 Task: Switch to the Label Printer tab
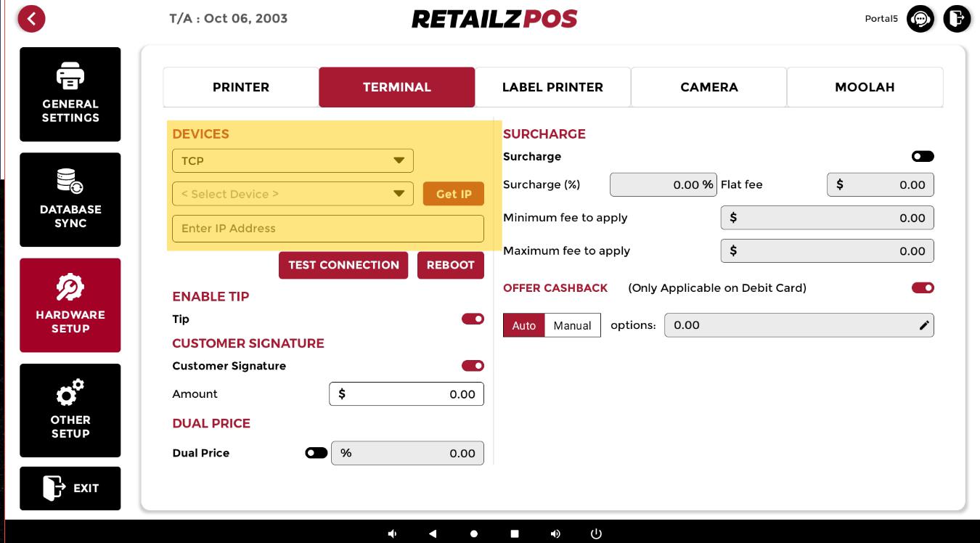point(552,87)
